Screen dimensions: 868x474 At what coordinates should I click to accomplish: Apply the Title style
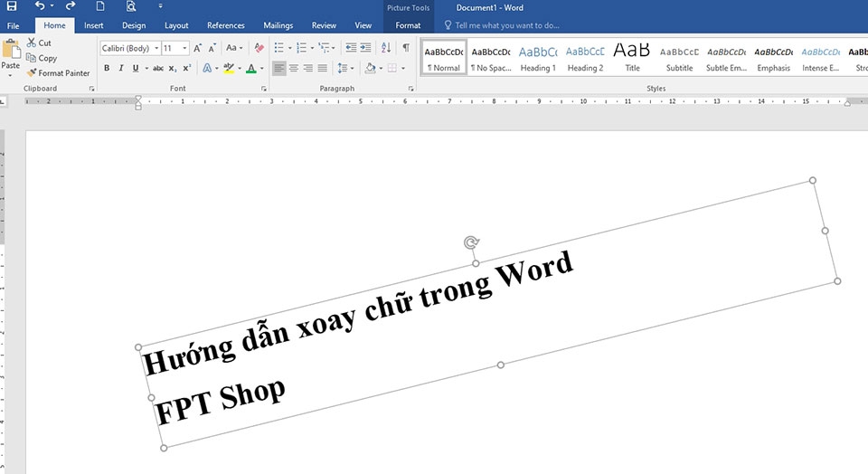coord(632,58)
